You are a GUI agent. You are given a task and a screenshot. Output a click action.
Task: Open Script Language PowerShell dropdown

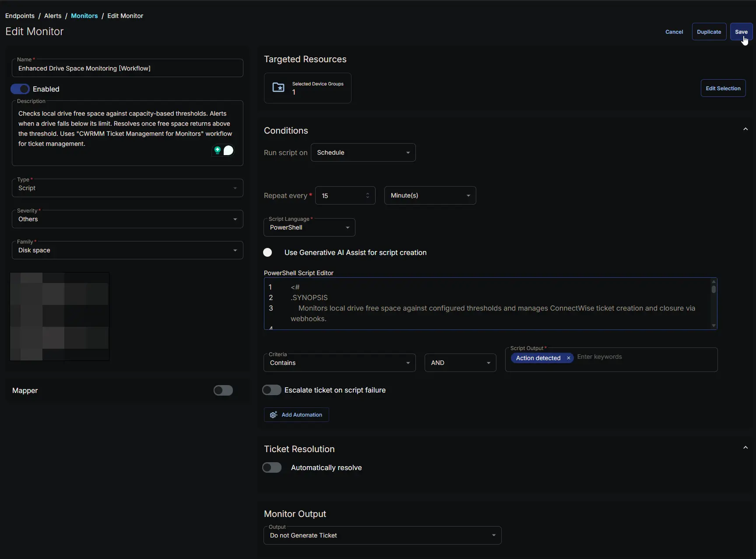pos(309,227)
